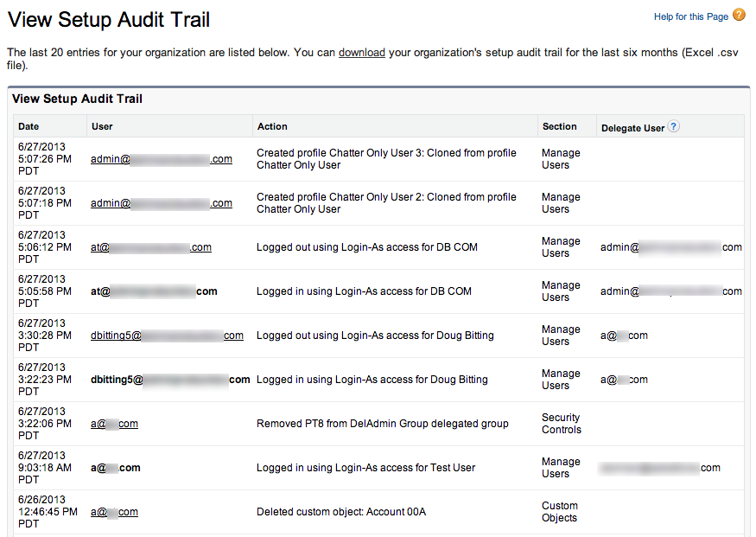
Task: Open a@ link in deleted custom object row
Action: pyautogui.click(x=113, y=512)
